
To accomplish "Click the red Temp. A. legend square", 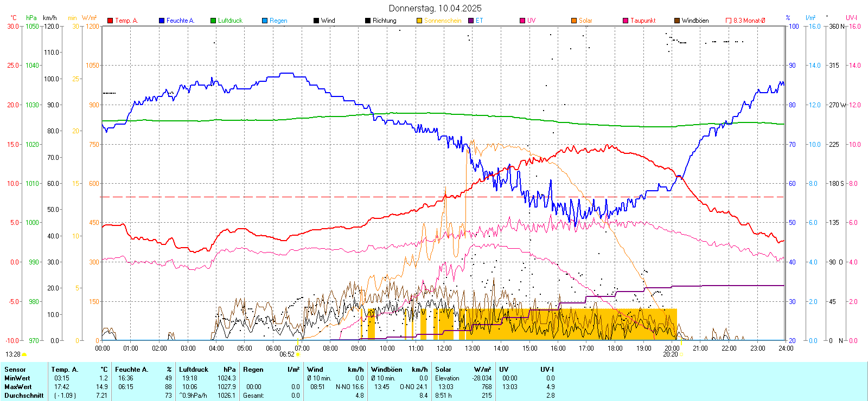I will click(x=110, y=21).
